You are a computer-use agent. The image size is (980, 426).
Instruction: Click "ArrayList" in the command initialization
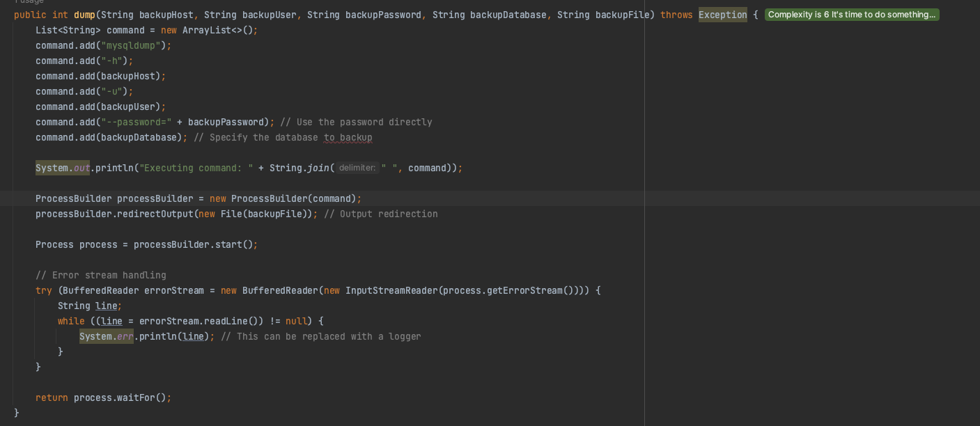(207, 30)
